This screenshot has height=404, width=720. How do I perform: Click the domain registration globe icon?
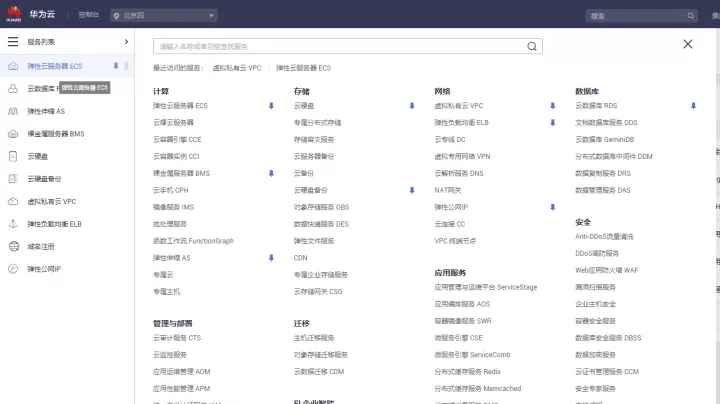pyautogui.click(x=14, y=246)
